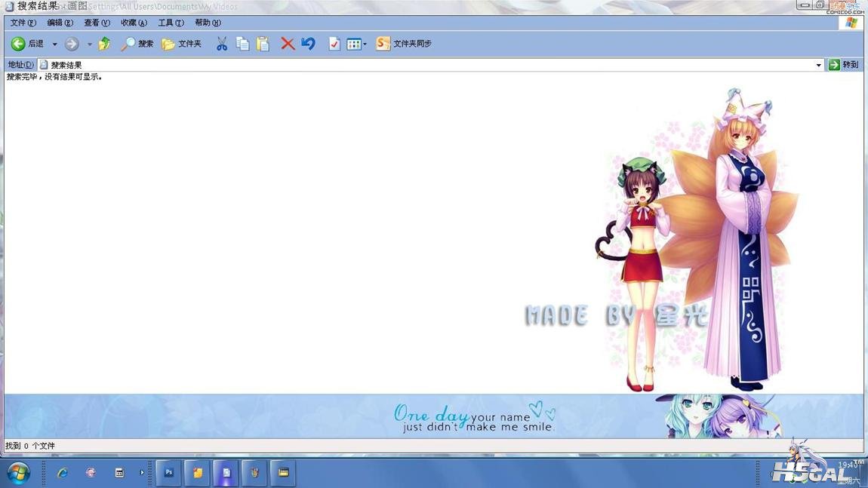Click the Go (转到) button

point(844,65)
